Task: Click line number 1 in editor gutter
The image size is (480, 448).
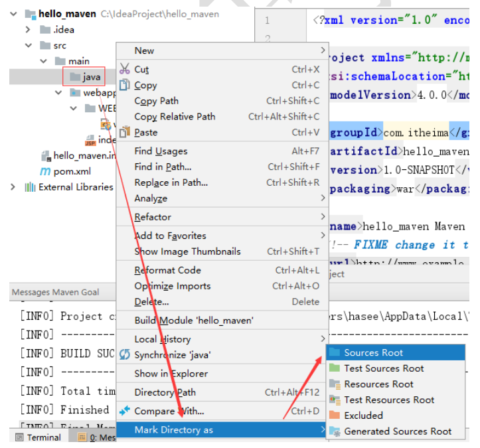Action: coord(268,20)
